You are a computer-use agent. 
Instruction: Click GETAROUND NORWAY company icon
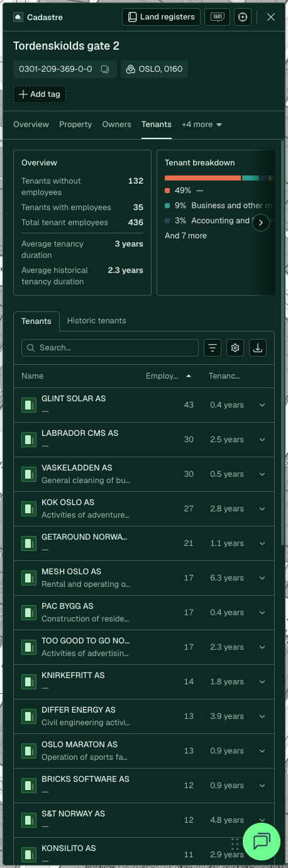coord(29,543)
